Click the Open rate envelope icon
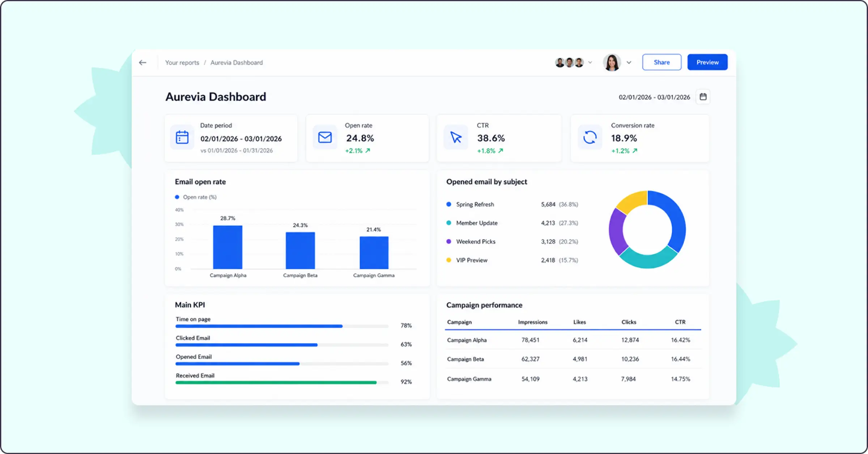 325,137
